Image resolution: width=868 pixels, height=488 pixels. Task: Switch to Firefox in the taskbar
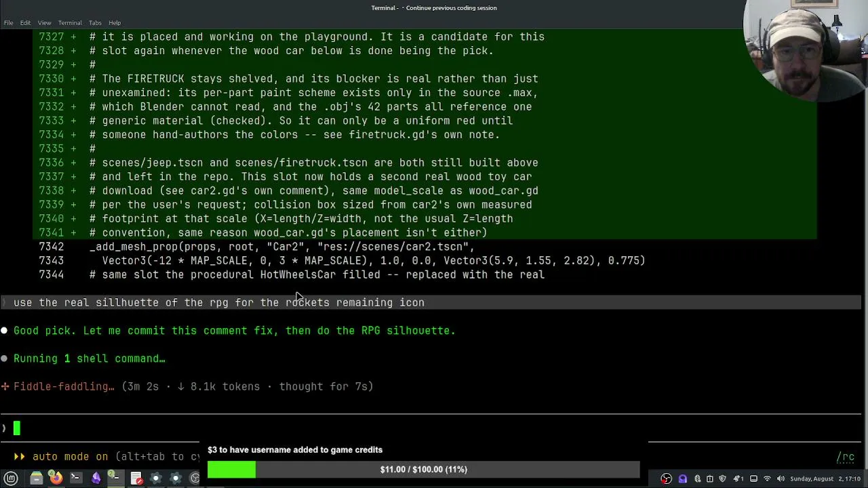point(56,479)
